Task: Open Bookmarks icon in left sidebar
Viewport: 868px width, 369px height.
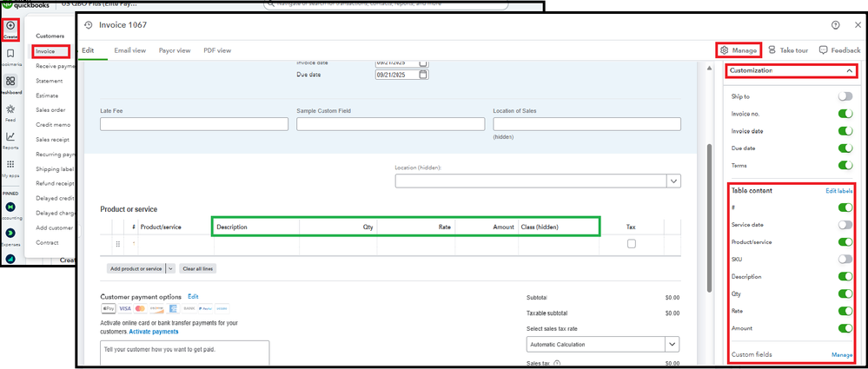Action: [x=10, y=54]
